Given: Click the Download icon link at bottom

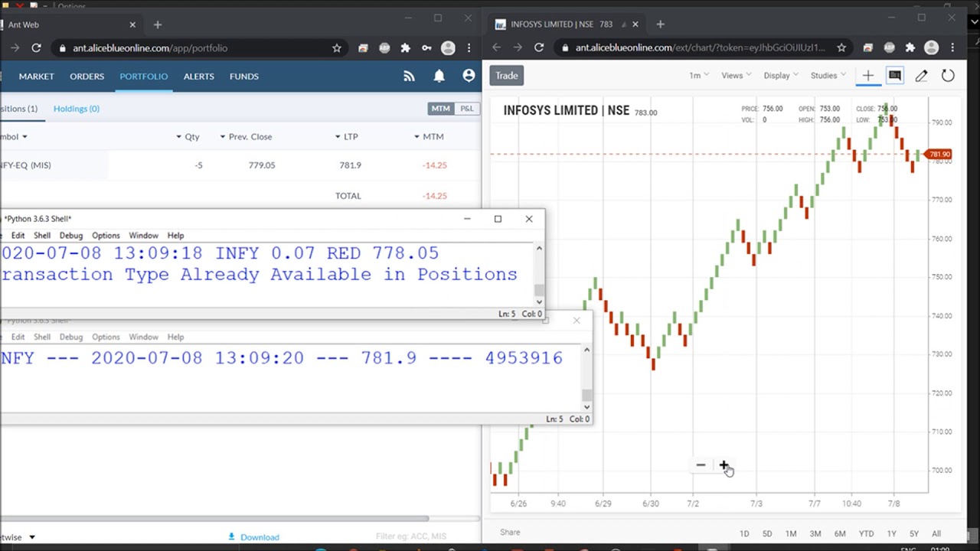Looking at the screenshot, I should [253, 536].
